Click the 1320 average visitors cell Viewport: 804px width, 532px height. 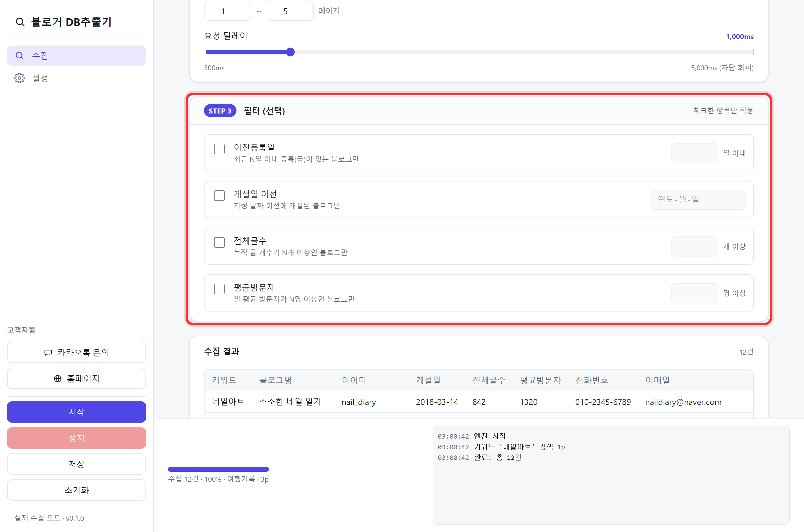tap(529, 402)
